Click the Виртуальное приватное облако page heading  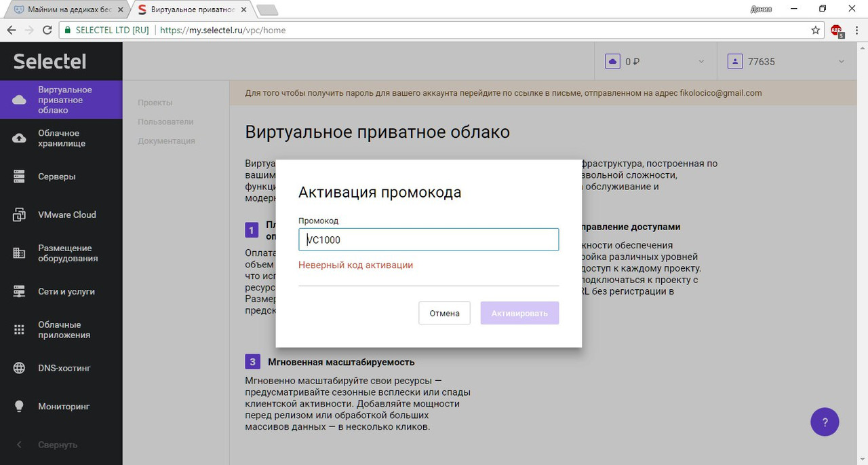[x=377, y=132]
